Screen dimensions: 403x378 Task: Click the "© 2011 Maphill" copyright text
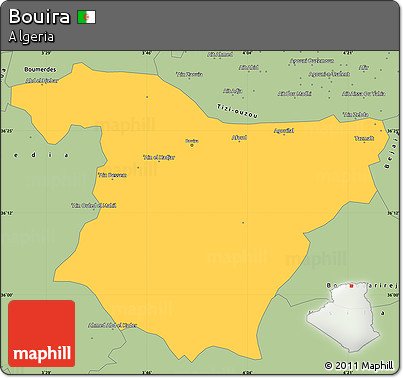359,365
